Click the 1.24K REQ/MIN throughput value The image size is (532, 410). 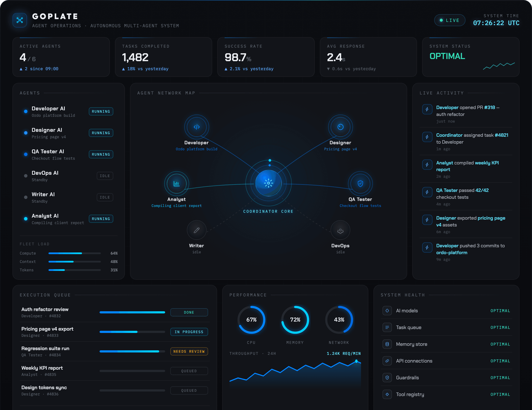click(343, 354)
